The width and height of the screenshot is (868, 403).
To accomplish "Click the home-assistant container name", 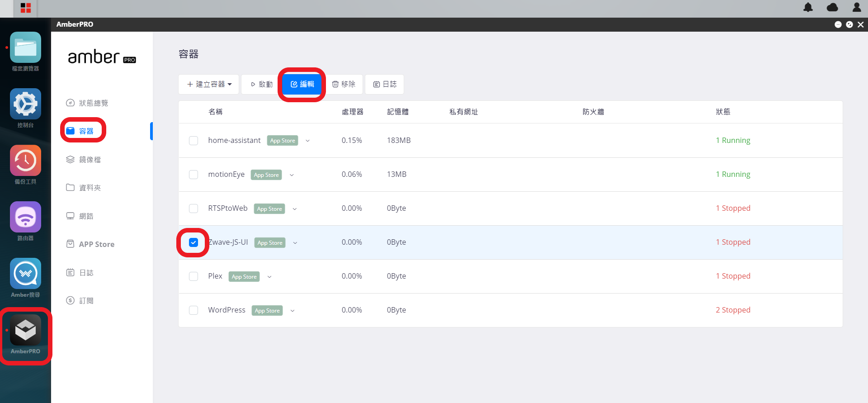I will click(x=234, y=141).
